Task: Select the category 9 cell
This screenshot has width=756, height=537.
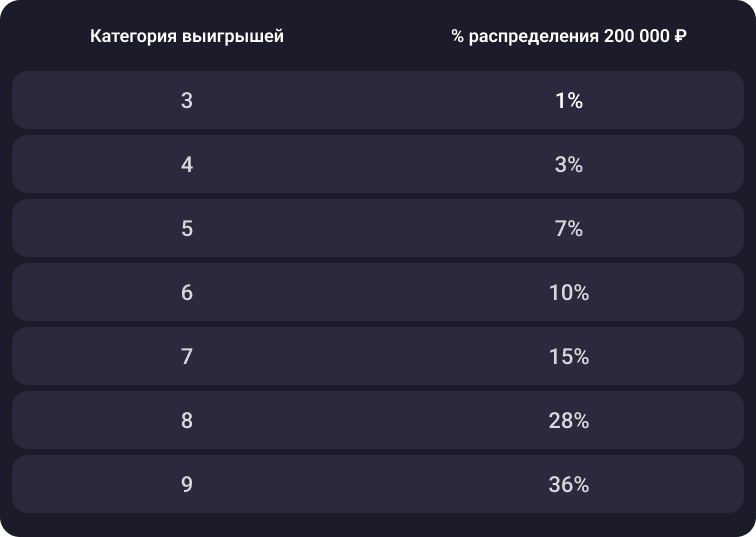Action: (x=187, y=485)
